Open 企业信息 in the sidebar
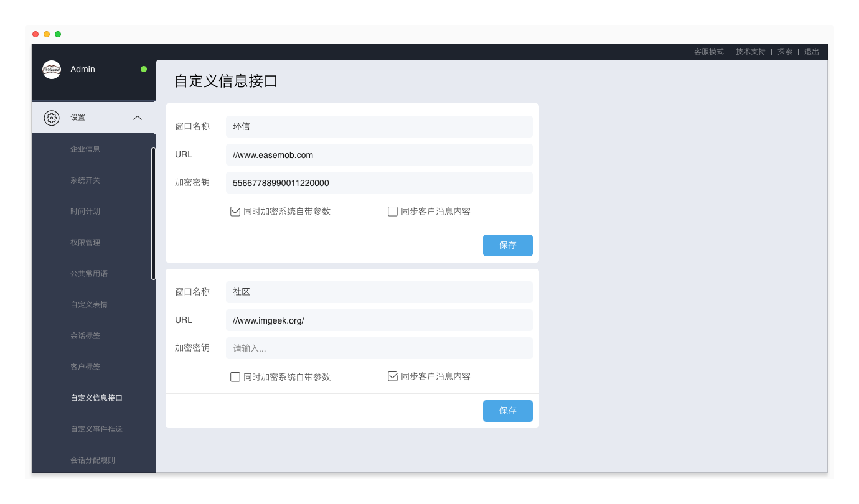This screenshot has width=859, height=504. pos(85,149)
